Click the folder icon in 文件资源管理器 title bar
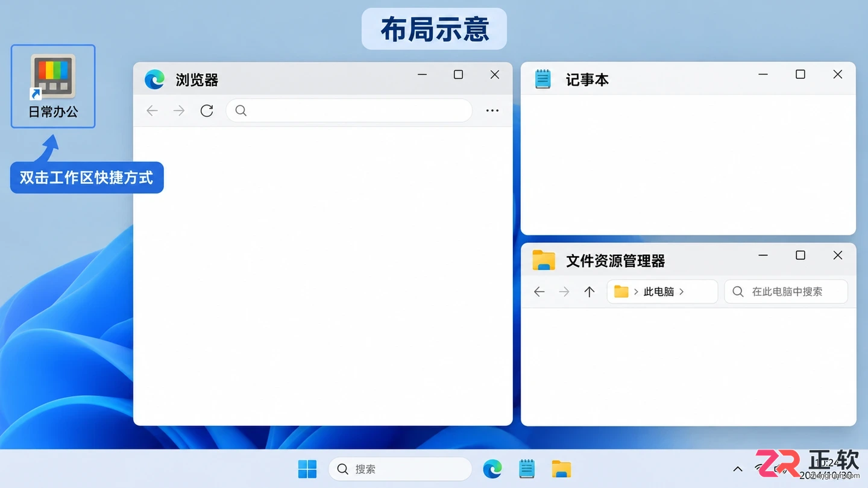Image resolution: width=868 pixels, height=488 pixels. (x=544, y=260)
